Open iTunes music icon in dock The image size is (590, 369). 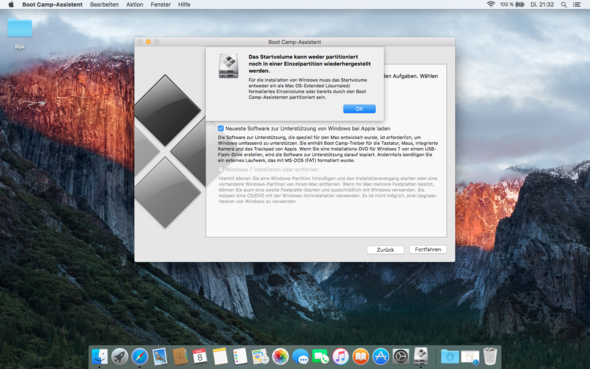[341, 356]
